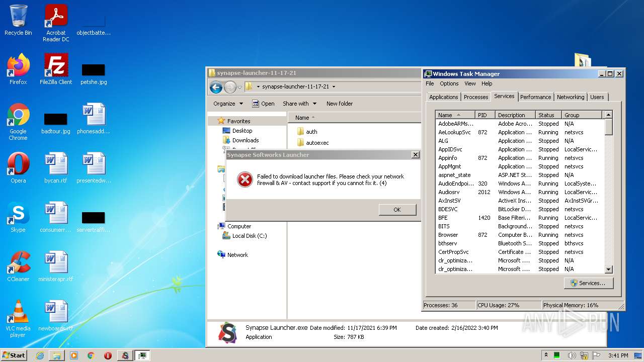Select badtour.jpg desktop file
Image resolution: width=644 pixels, height=362 pixels.
(x=56, y=122)
